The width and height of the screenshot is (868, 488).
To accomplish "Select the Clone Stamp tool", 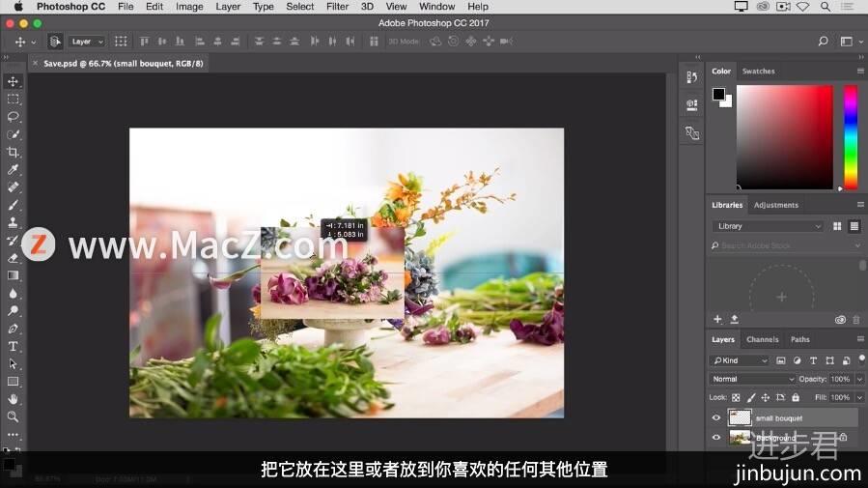I will 13,222.
